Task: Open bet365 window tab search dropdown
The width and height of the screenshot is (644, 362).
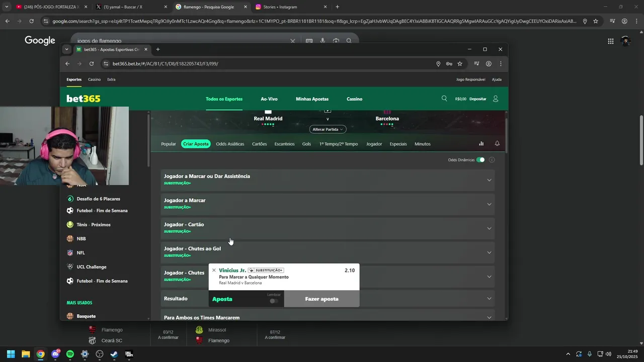Action: [67, 49]
